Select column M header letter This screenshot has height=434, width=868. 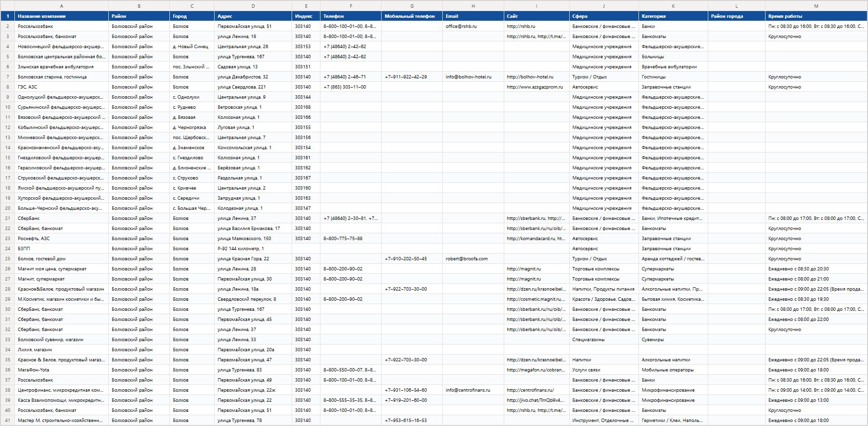[816, 6]
